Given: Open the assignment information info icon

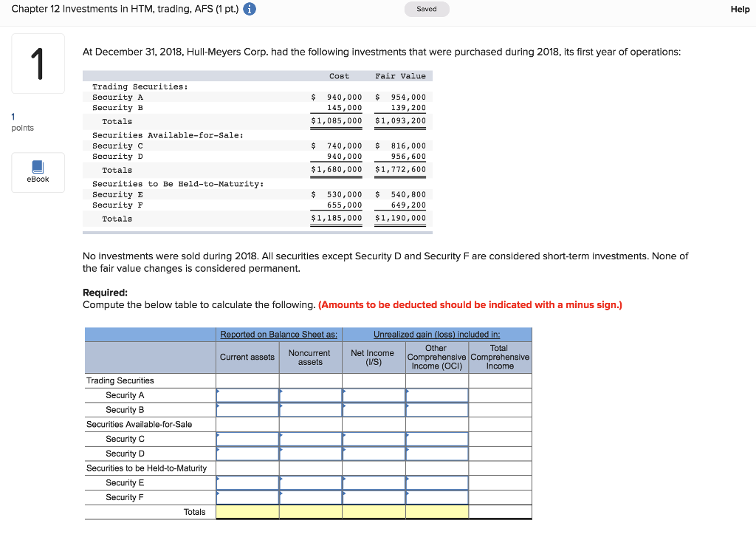Looking at the screenshot, I should click(249, 9).
